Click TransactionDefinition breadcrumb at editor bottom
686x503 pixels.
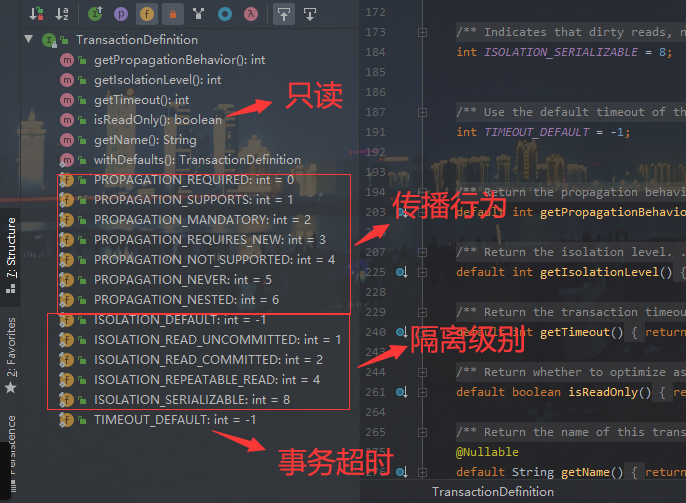[493, 492]
